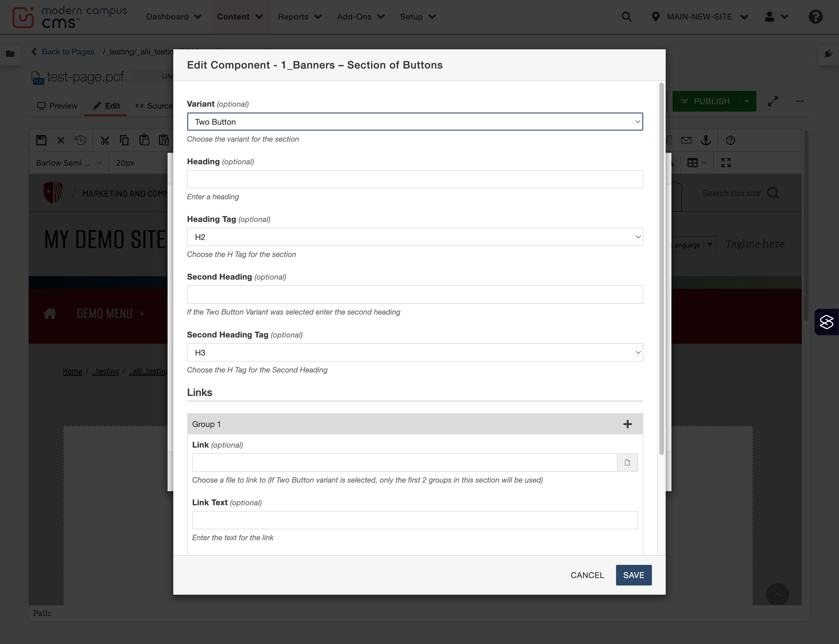Click the scroll-to-top circular button
The height and width of the screenshot is (644, 839).
pyautogui.click(x=777, y=594)
